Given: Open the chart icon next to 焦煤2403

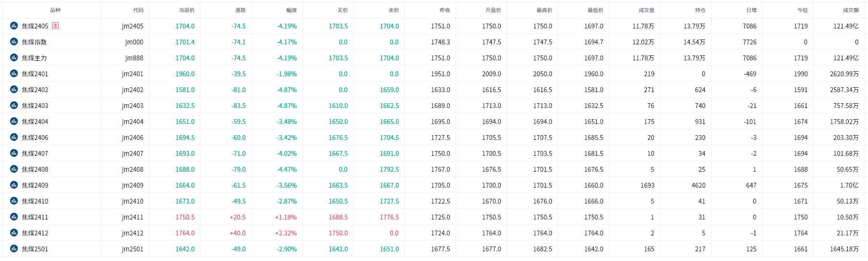Looking at the screenshot, I should pos(14,105).
